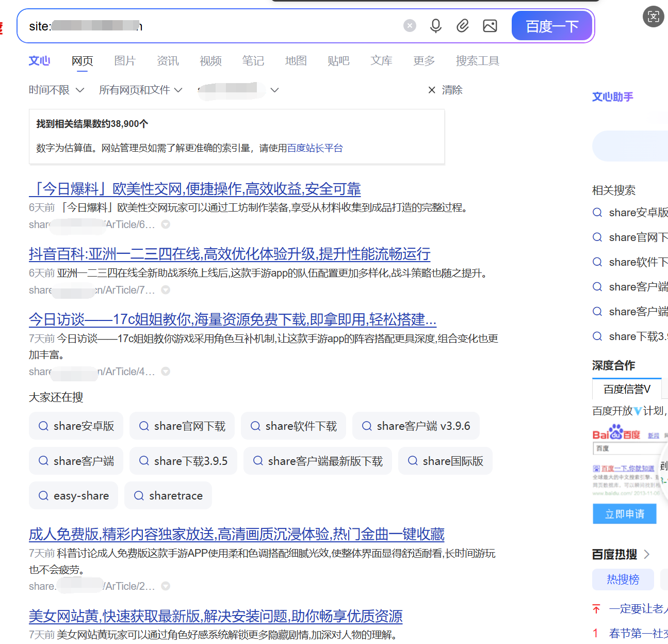This screenshot has width=668, height=644.
Task: Click the microphone voice search icon
Action: (x=436, y=26)
